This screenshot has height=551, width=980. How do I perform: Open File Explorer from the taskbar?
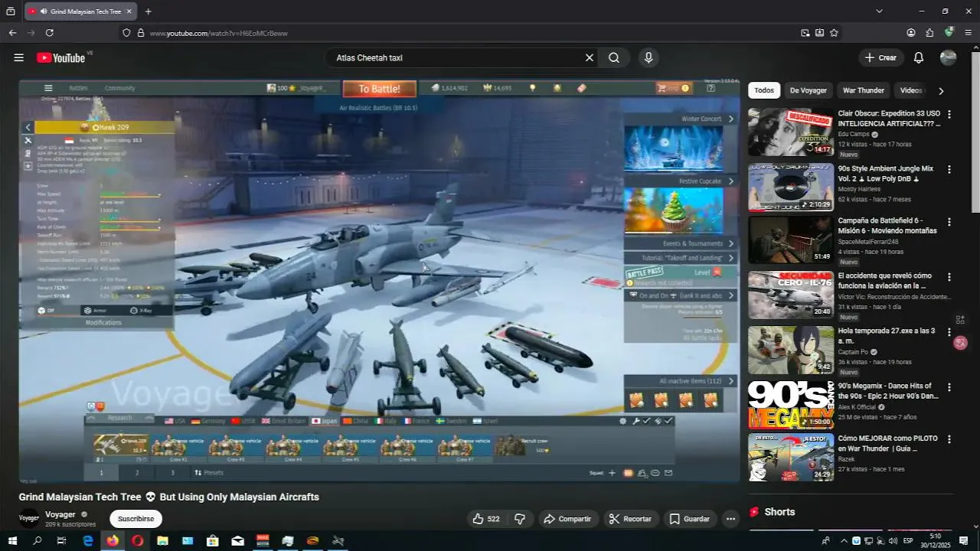pos(162,540)
